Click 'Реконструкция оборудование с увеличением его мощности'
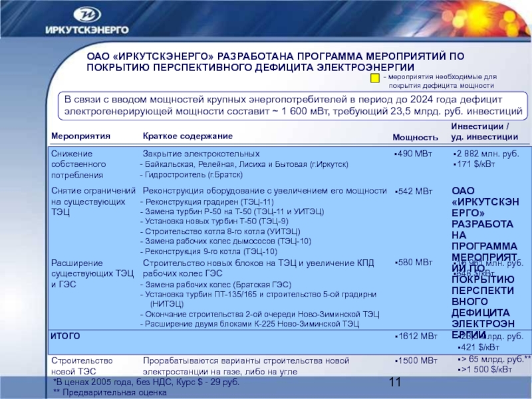532x399 pixels. (265, 191)
